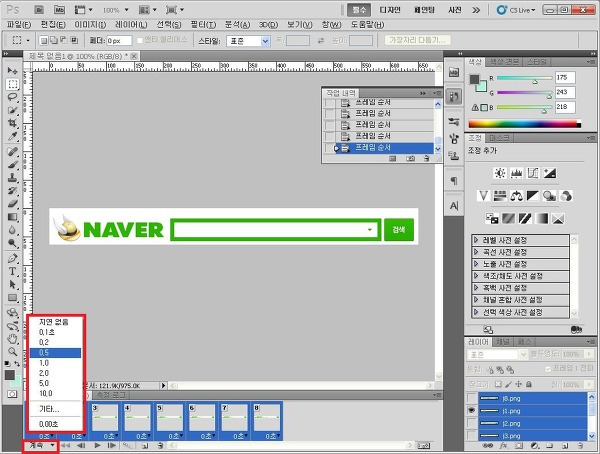Launch Adobe Bridge from top bar

tap(39, 10)
